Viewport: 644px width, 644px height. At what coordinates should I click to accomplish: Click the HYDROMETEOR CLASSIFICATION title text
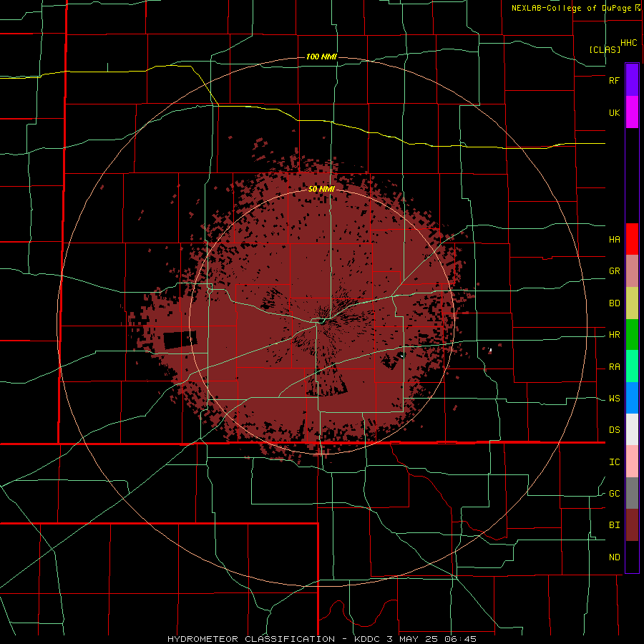tap(251, 639)
